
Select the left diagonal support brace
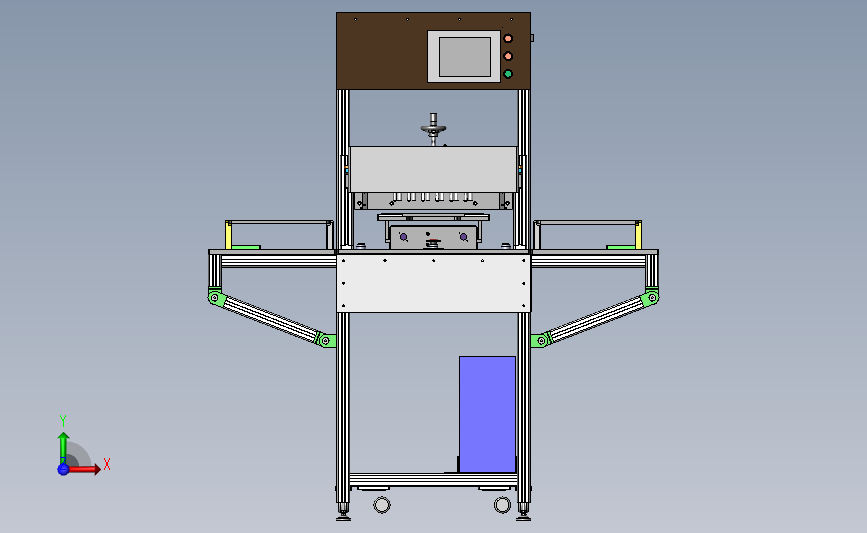tap(270, 319)
